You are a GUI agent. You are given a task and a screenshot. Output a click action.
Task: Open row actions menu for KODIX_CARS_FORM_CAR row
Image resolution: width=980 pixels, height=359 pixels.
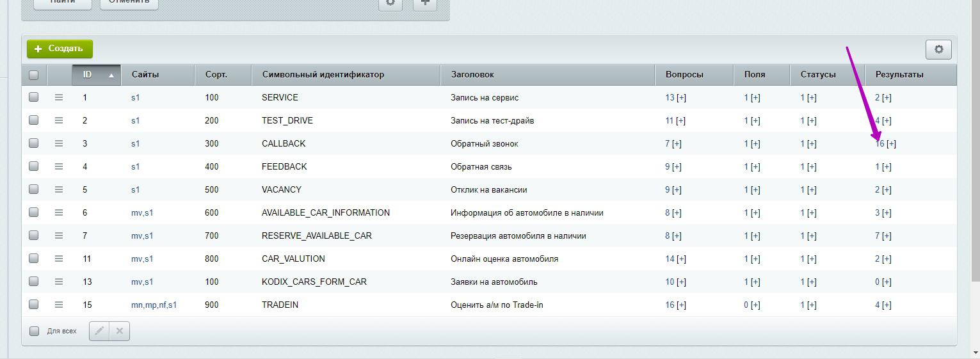coord(59,282)
